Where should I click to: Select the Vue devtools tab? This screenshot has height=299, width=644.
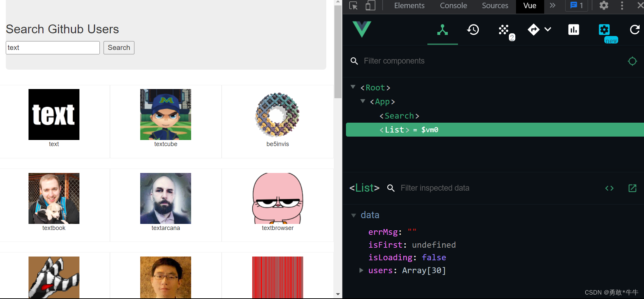[530, 5]
